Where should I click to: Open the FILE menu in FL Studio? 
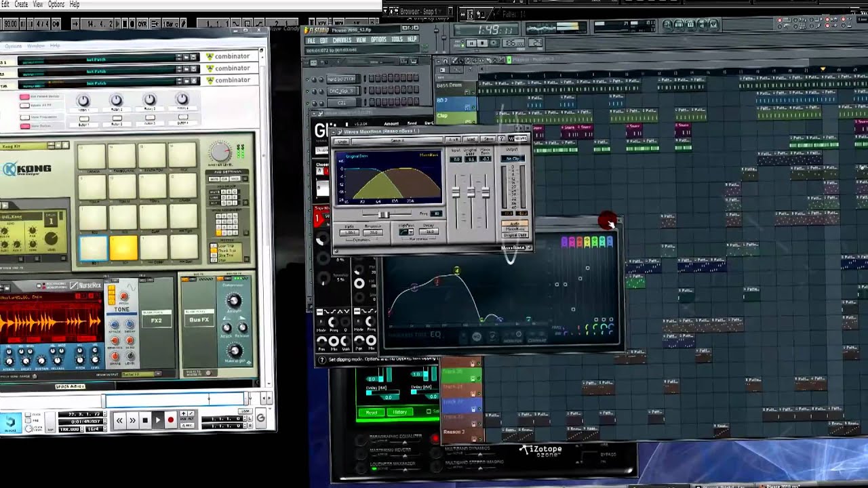click(311, 40)
